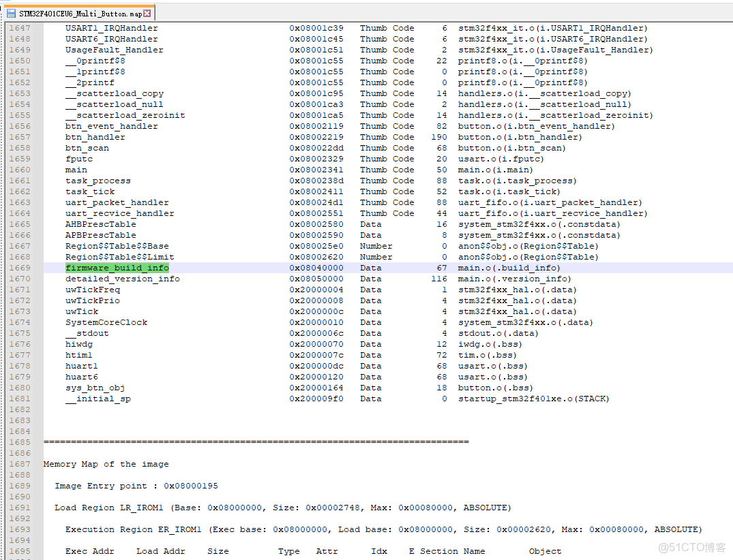Click tim.o(.bss) object entry
Viewport: 733px width, 560px height.
(487, 355)
